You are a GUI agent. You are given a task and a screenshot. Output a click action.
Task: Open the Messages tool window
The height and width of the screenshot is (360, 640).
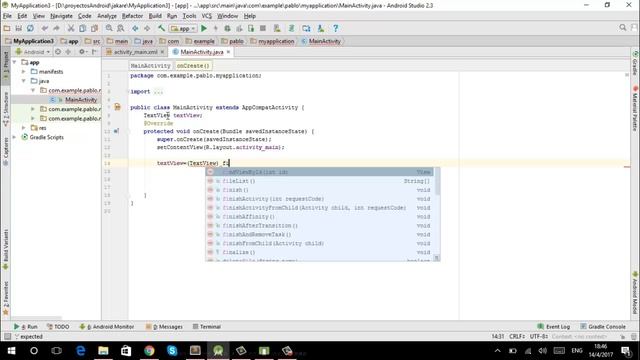pos(164,327)
